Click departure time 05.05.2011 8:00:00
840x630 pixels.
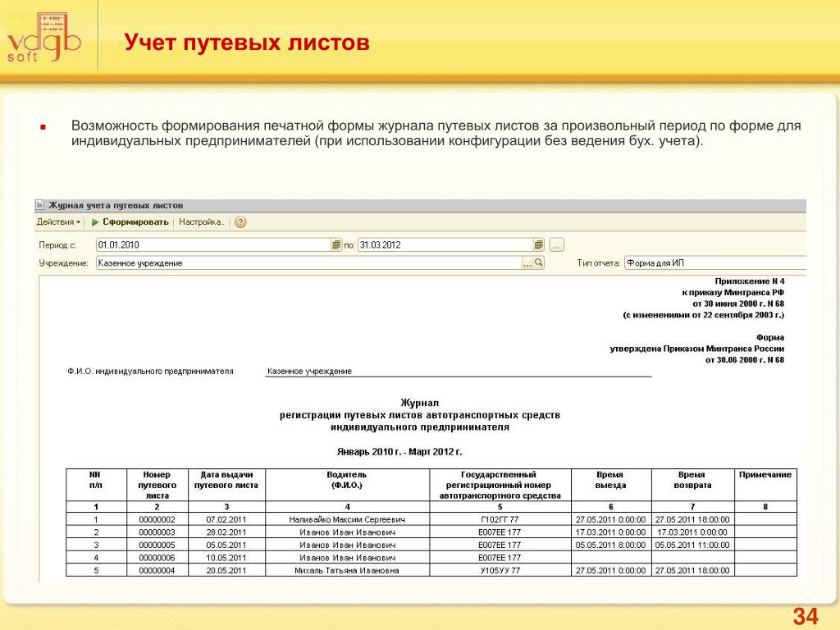click(x=610, y=545)
